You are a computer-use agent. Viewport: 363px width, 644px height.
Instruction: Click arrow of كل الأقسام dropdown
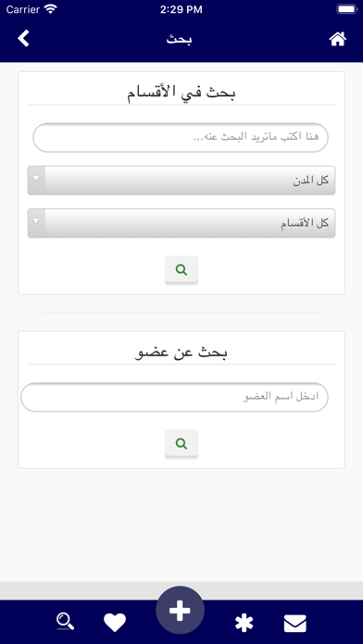(x=36, y=221)
